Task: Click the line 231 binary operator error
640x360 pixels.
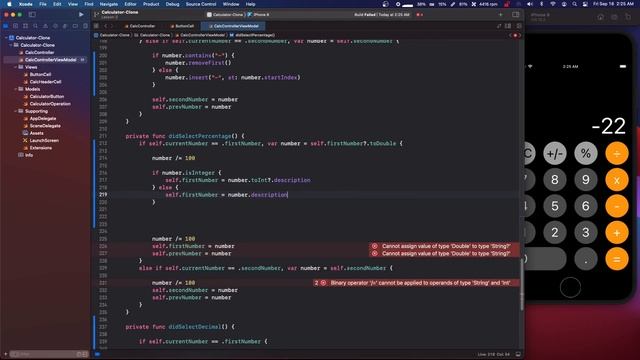Action: pyautogui.click(x=416, y=282)
